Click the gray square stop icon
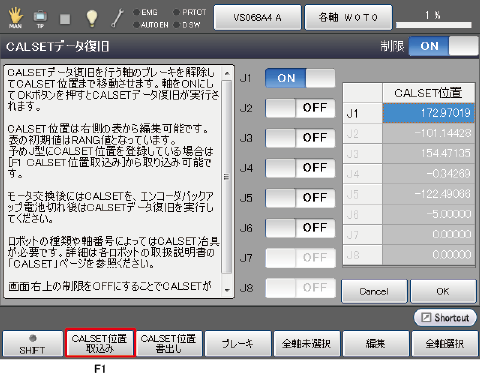480x375 pixels. coord(65,19)
